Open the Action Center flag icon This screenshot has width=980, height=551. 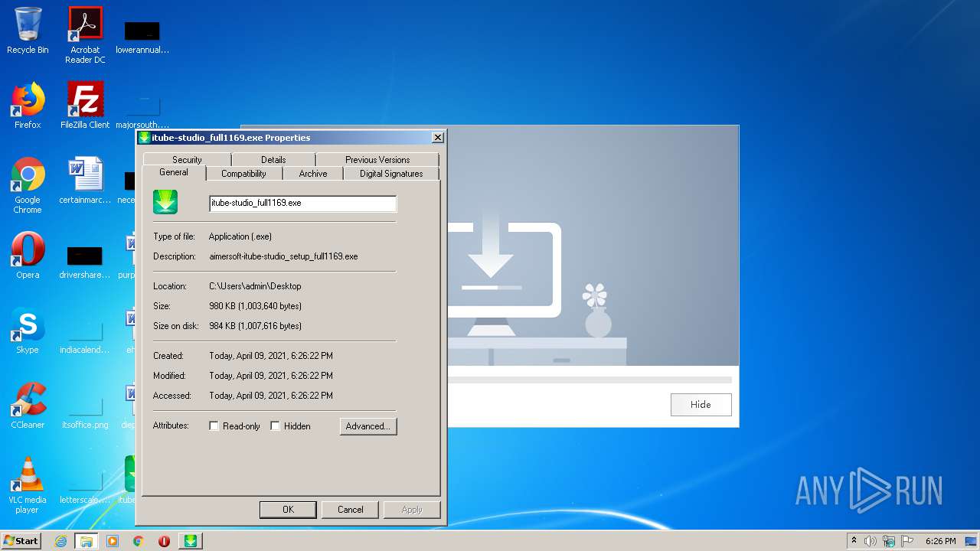(907, 541)
